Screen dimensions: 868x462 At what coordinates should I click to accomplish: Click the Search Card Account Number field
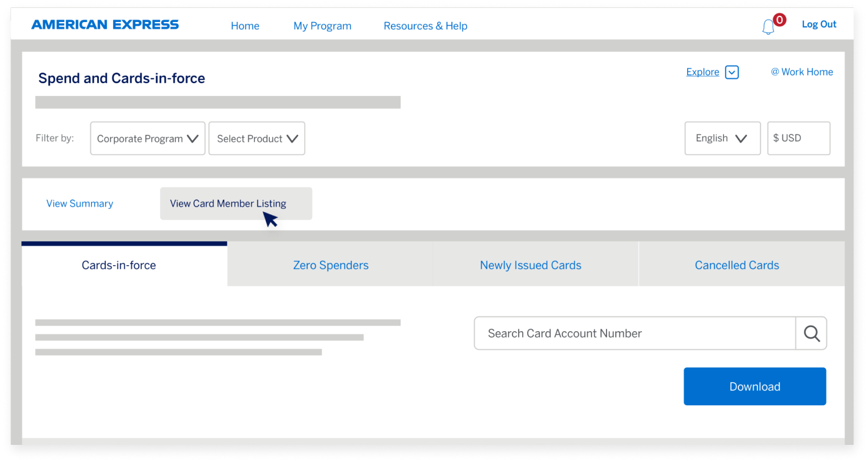634,333
